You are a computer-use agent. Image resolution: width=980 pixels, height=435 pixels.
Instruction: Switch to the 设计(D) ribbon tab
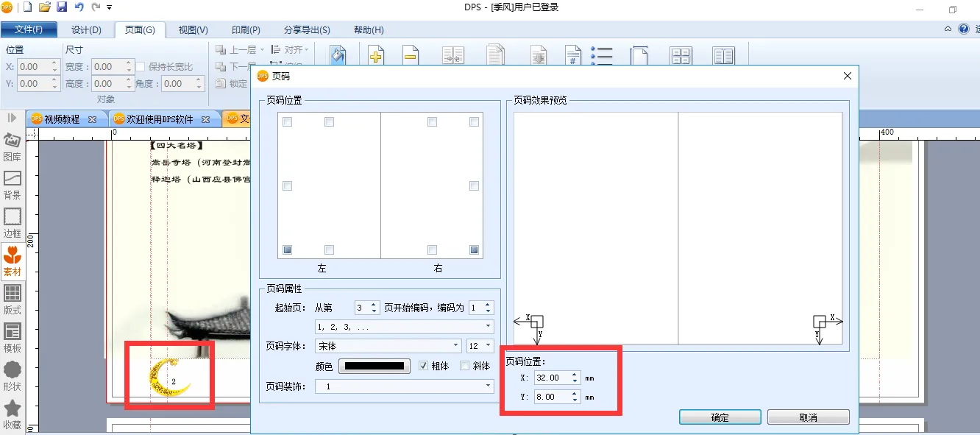86,29
